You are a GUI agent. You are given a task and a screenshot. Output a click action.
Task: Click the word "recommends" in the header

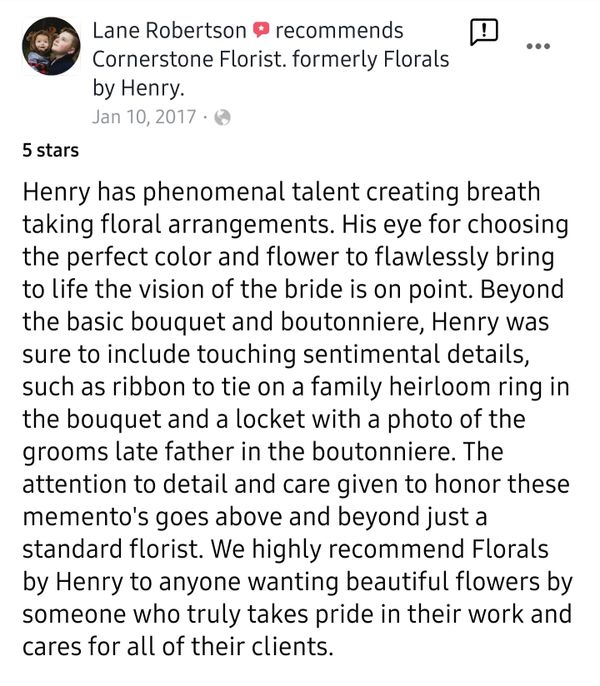tap(339, 31)
